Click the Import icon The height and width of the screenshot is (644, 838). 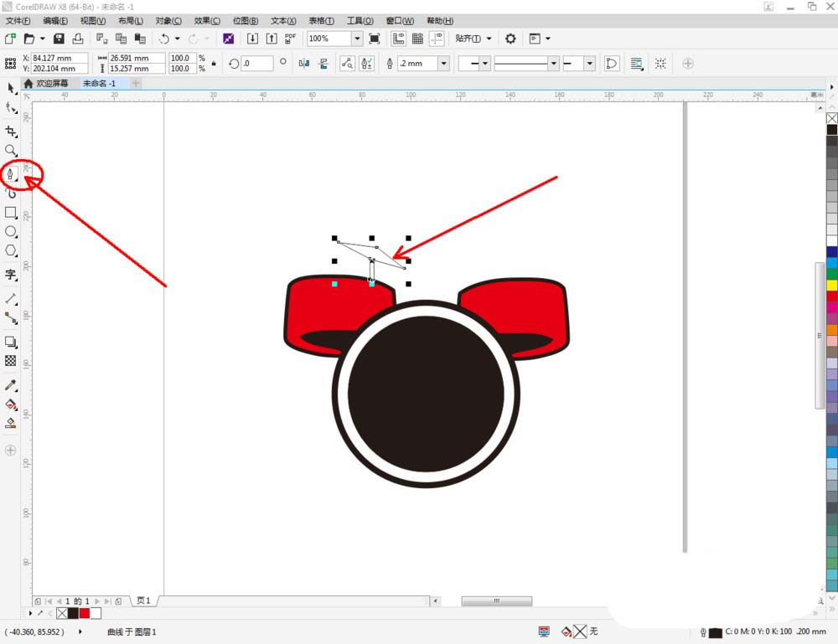point(252,39)
